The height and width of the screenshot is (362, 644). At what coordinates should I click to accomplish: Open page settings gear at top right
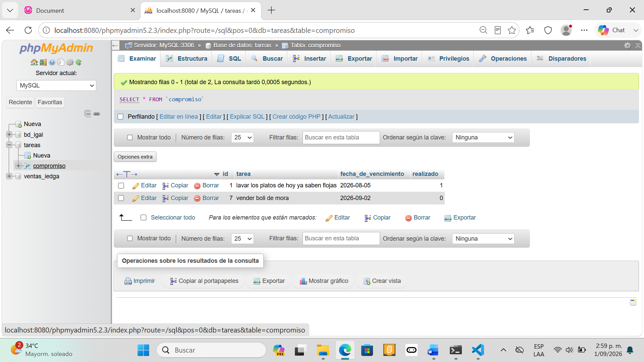point(627,45)
